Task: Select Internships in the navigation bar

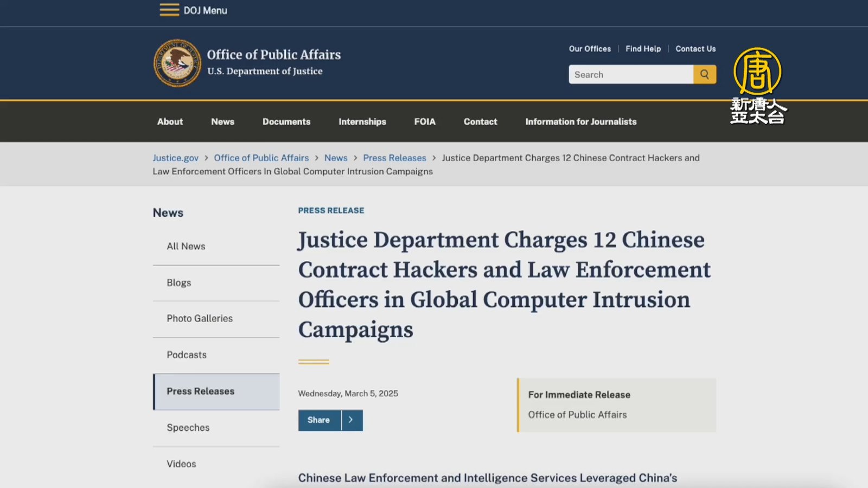Action: 362,122
